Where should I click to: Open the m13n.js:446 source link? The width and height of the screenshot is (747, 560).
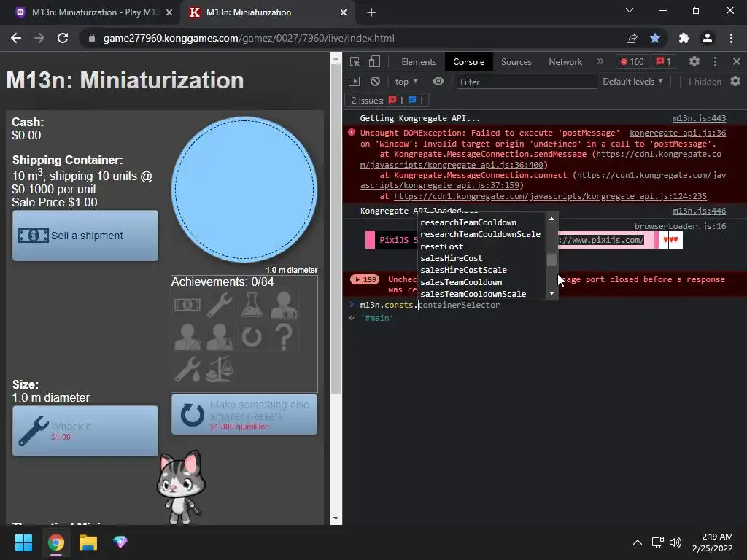coord(700,211)
